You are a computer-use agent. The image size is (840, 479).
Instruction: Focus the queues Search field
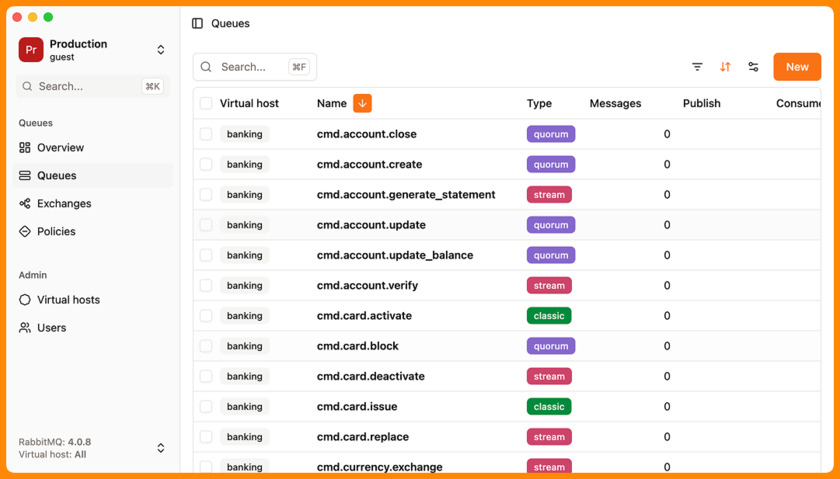point(254,67)
